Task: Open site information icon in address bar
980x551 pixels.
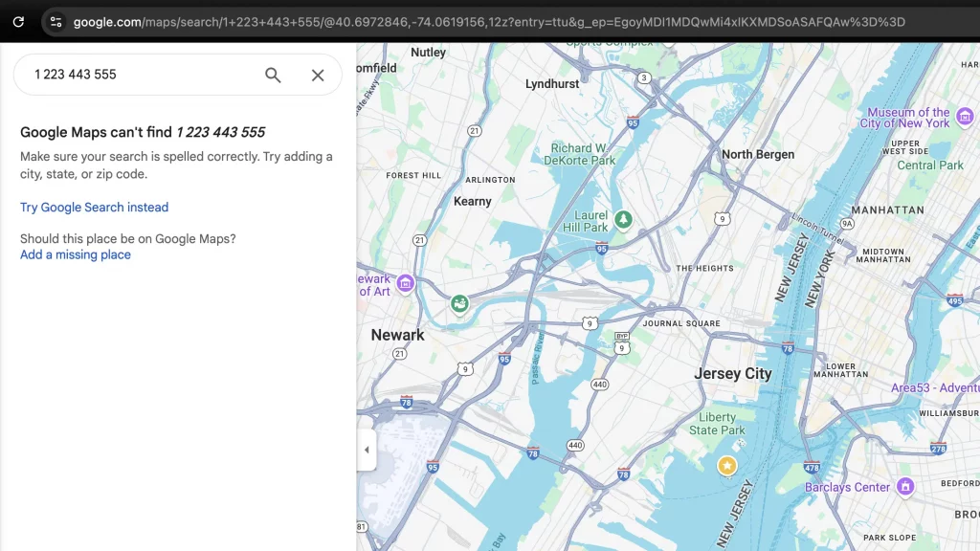Action: click(x=56, y=20)
